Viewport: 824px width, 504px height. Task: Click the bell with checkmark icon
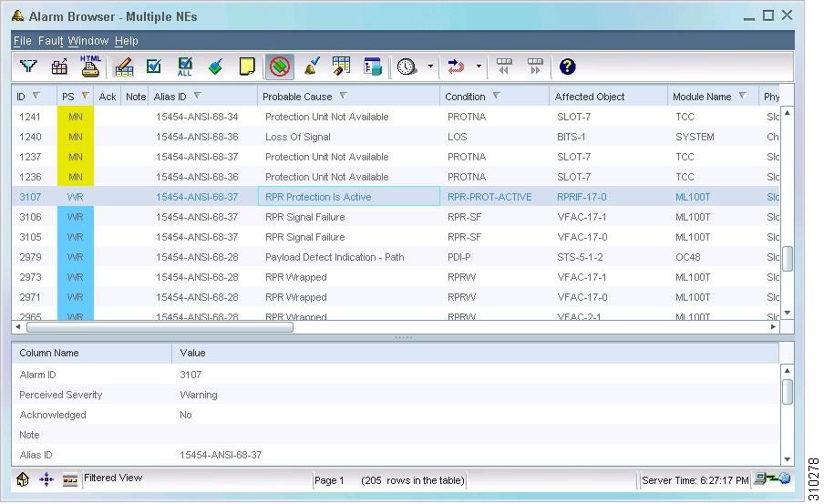pyautogui.click(x=312, y=67)
